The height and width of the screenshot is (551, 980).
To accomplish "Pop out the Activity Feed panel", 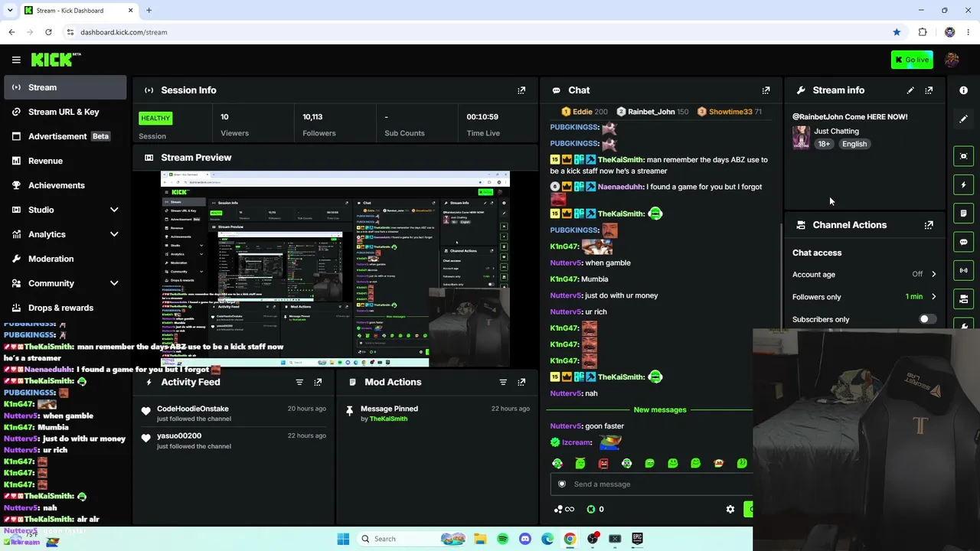I will (318, 382).
